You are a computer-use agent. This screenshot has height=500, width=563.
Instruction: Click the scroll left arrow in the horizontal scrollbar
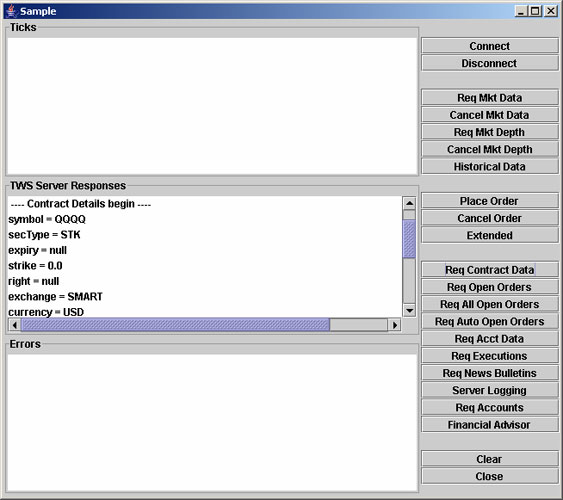click(15, 325)
